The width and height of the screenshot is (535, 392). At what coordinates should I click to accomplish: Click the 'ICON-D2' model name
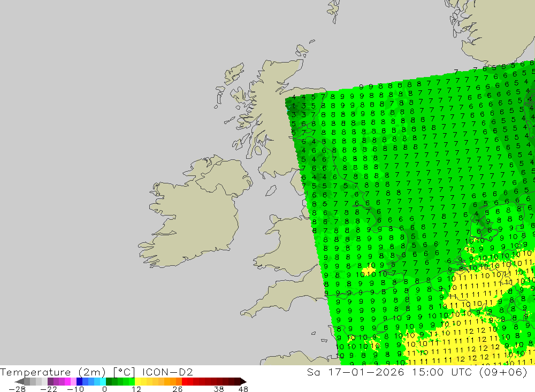pyautogui.click(x=167, y=372)
